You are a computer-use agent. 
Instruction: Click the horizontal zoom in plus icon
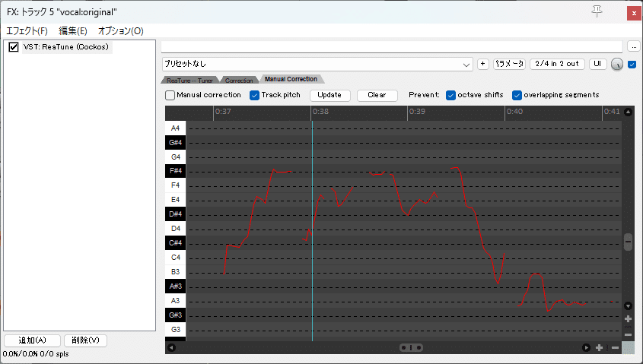click(x=599, y=347)
